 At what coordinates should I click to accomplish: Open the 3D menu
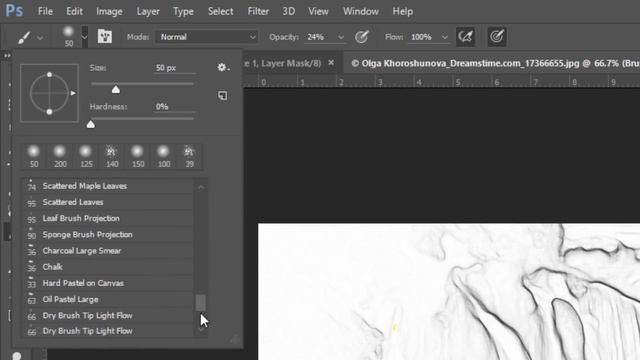[x=289, y=11]
